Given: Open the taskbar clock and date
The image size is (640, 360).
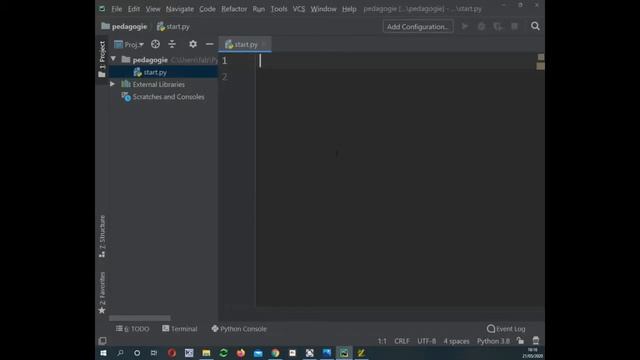Looking at the screenshot, I should [533, 353].
